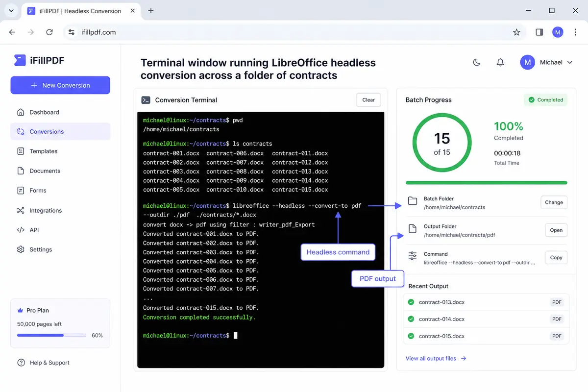
Task: Click PDF badge for contract-015.docx
Action: point(557,336)
